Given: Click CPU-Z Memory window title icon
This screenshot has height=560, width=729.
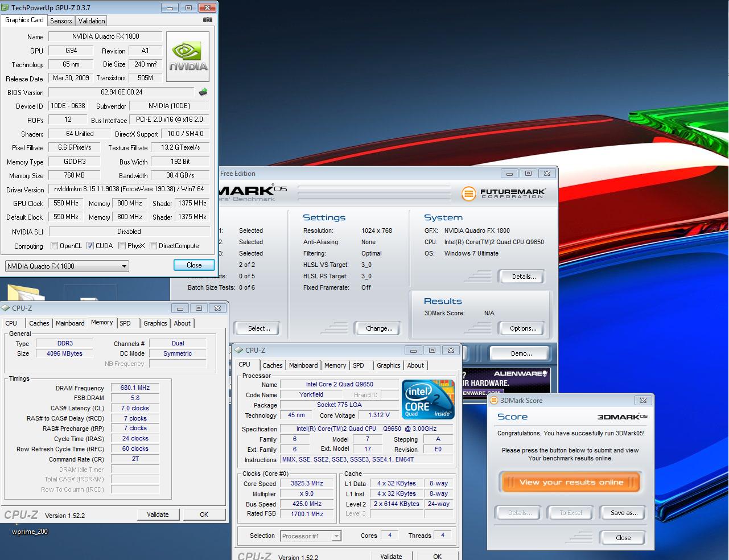Looking at the screenshot, I should tap(6, 308).
